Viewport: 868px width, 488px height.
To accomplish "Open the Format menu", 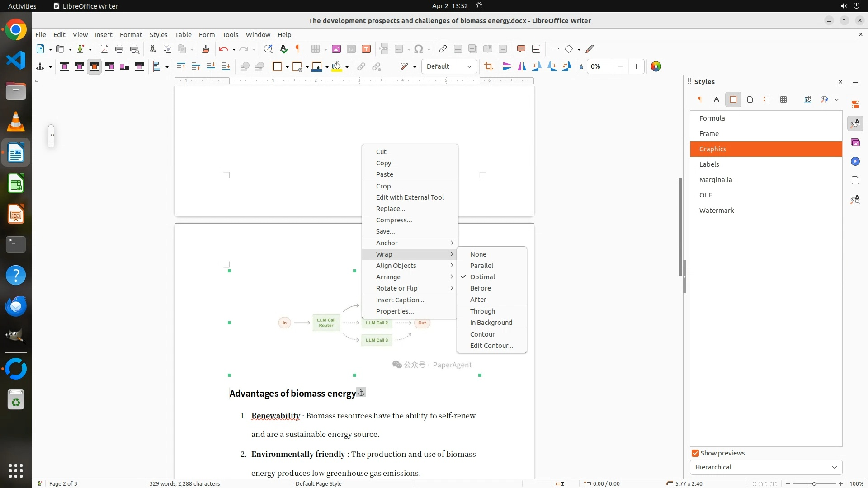I will (131, 34).
